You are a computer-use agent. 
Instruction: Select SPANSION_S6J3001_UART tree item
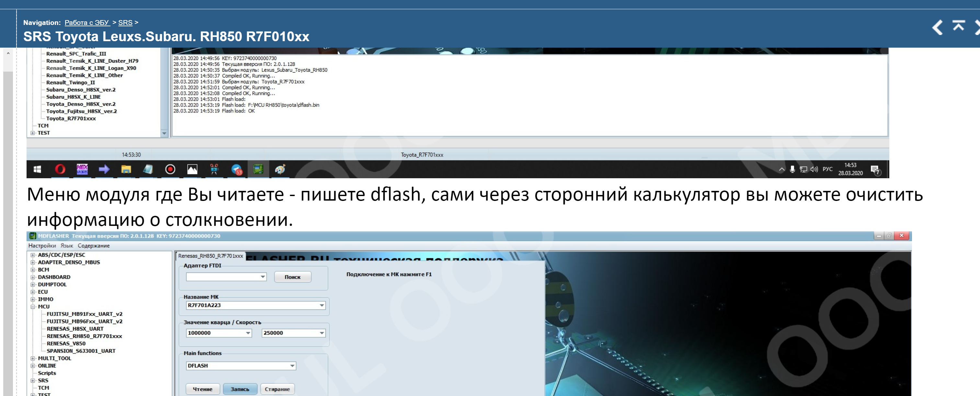tap(81, 351)
